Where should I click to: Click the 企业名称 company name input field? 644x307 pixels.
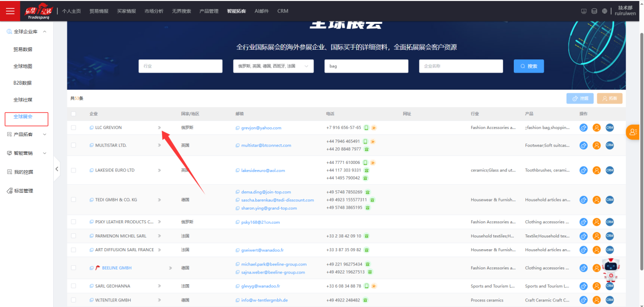pos(461,66)
